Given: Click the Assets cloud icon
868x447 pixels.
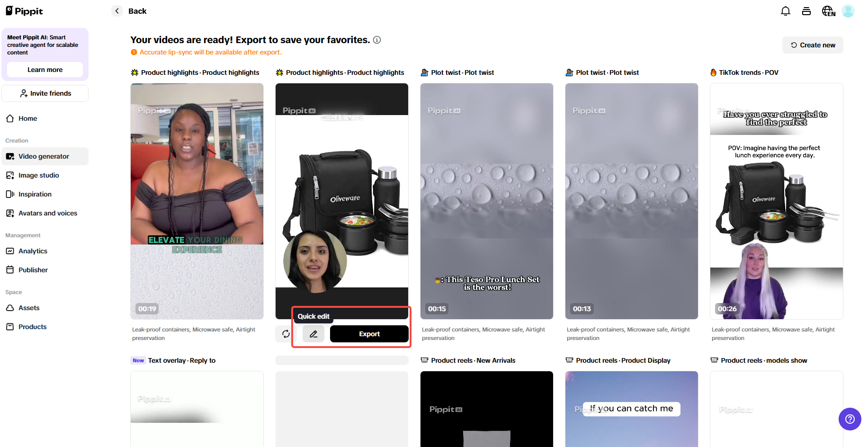Looking at the screenshot, I should (10, 308).
